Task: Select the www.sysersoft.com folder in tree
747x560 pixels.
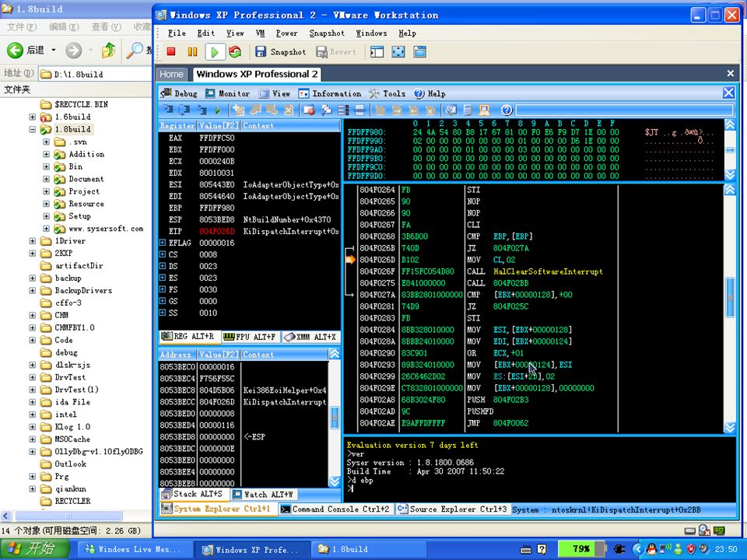Action: [x=105, y=229]
